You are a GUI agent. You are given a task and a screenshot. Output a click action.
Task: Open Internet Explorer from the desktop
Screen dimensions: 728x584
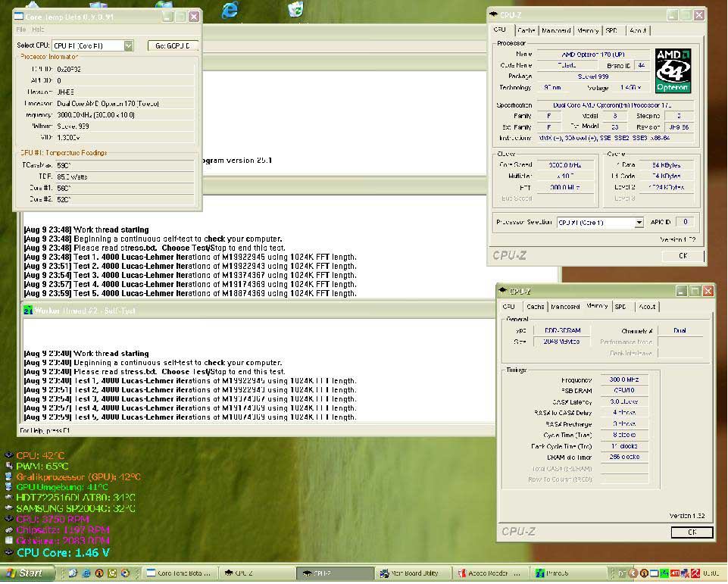pyautogui.click(x=230, y=9)
